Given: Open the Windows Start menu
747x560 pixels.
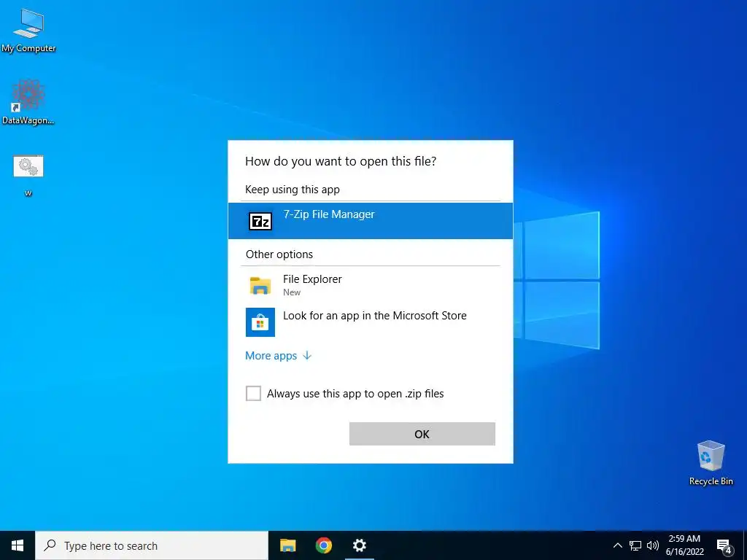Looking at the screenshot, I should pos(18,545).
